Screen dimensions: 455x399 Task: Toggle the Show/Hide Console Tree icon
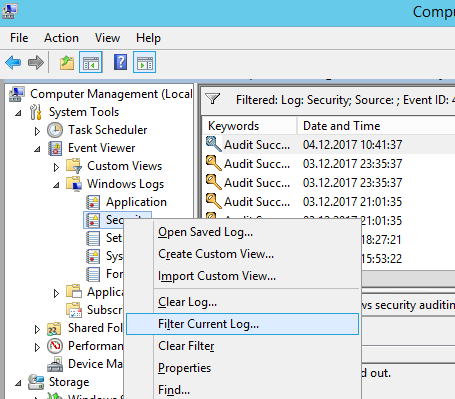[x=91, y=62]
